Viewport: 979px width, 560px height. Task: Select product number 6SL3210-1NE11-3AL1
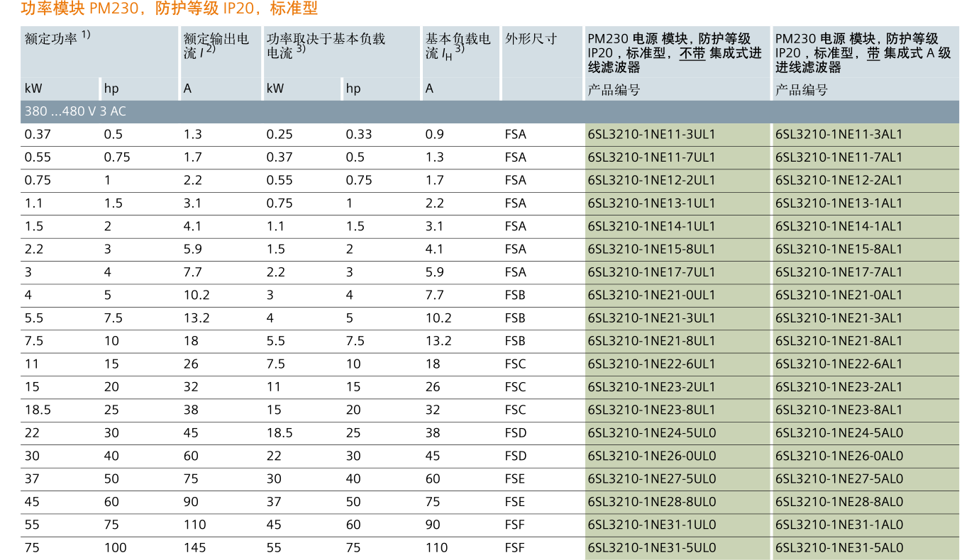(x=839, y=134)
